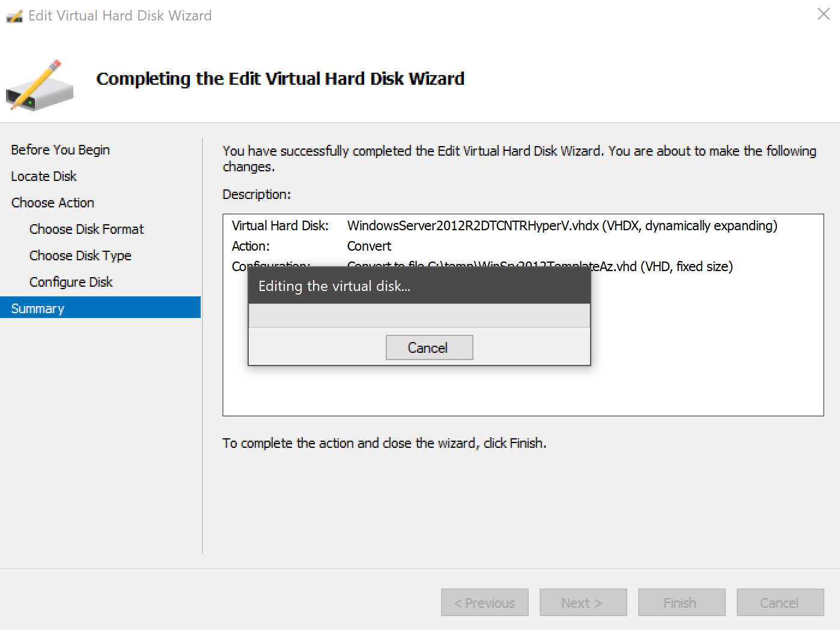Click the Finish button
This screenshot has height=630, width=840.
681,602
